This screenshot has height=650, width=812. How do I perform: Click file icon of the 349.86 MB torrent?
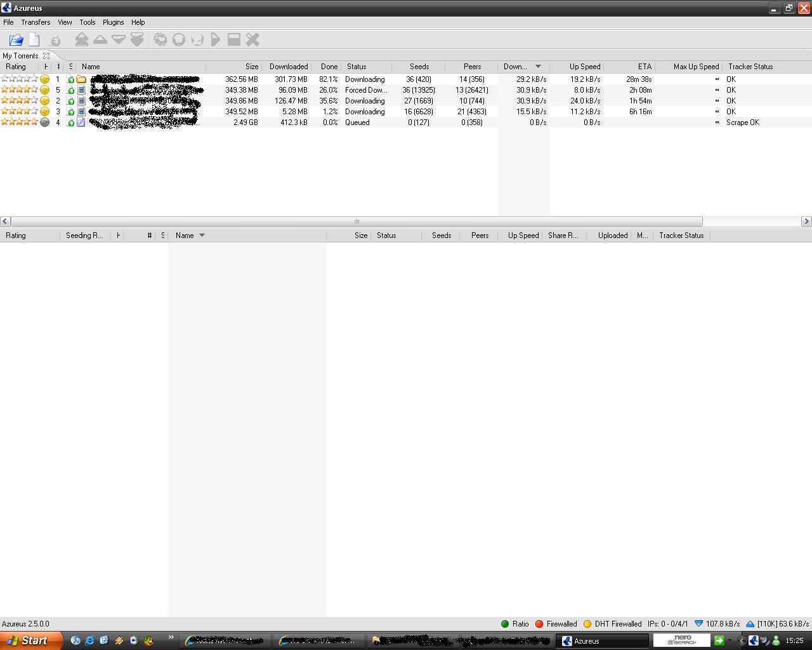[81, 101]
